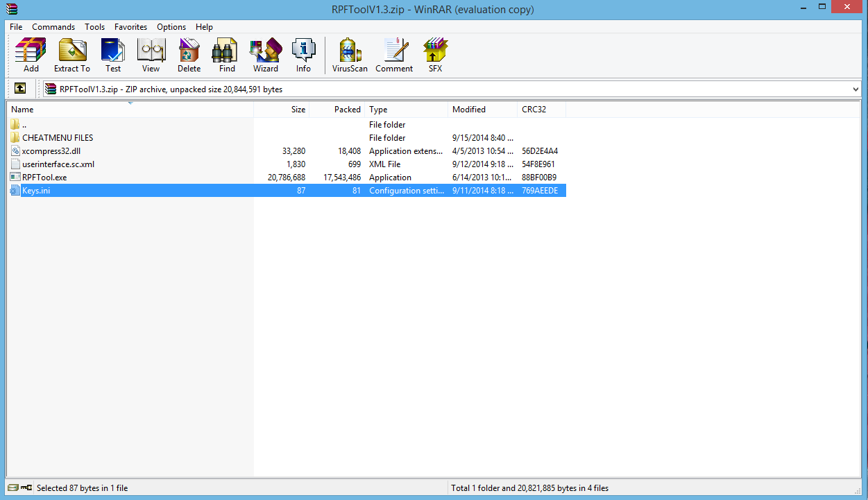Screen dimensions: 868x500
Task: Show archive Info icon
Action: point(303,50)
